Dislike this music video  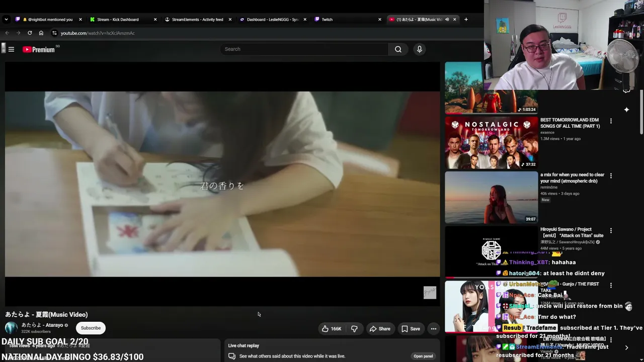click(x=354, y=329)
